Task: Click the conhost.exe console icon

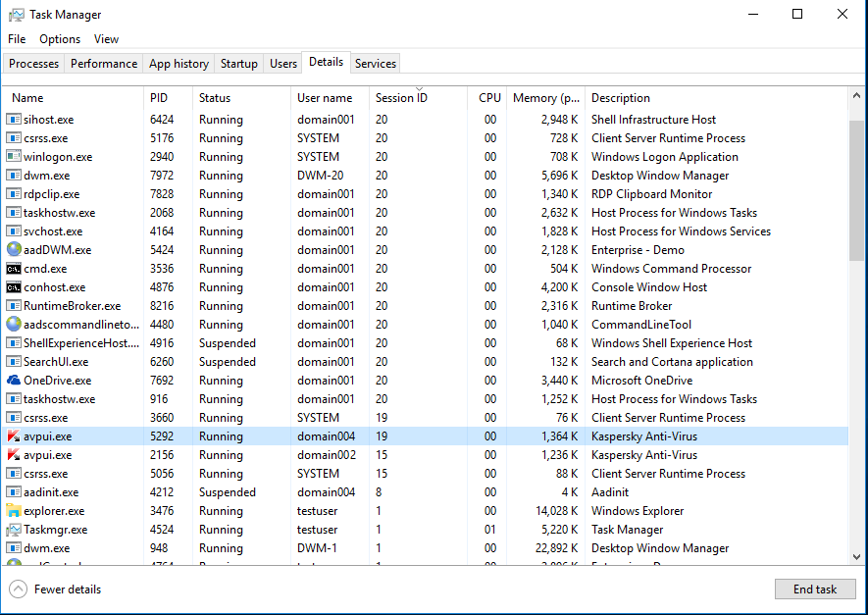Action: pos(14,287)
